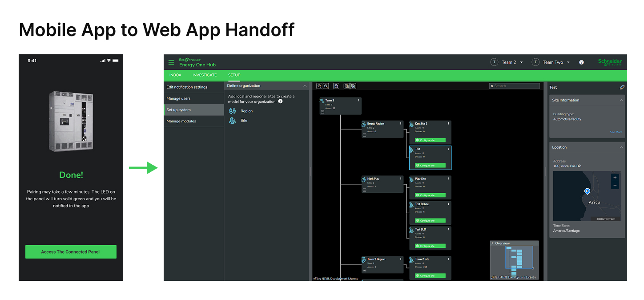Open the Team Two dropdown

(x=551, y=62)
